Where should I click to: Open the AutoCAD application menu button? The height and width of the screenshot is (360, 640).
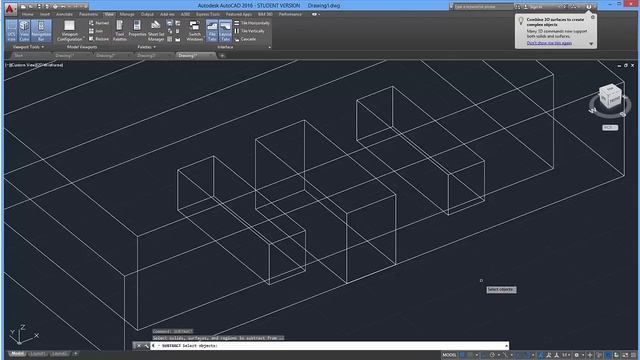(11, 9)
